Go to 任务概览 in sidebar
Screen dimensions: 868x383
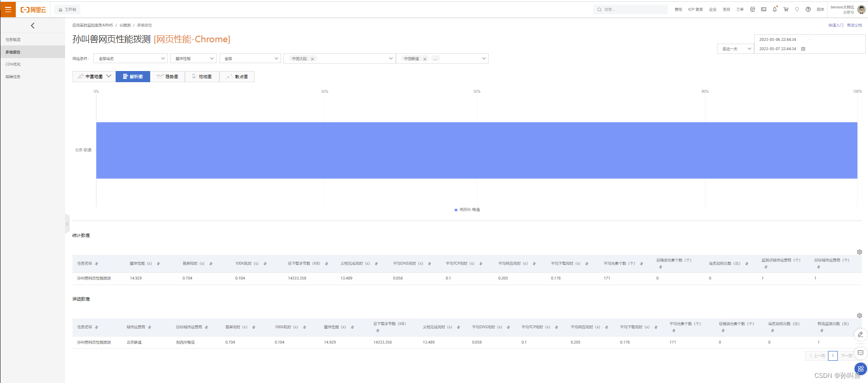click(x=13, y=39)
